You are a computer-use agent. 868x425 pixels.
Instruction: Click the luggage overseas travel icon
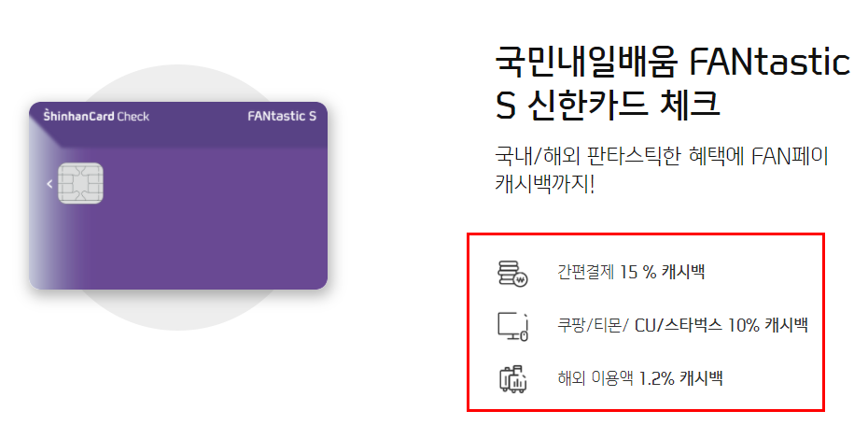pos(512,379)
